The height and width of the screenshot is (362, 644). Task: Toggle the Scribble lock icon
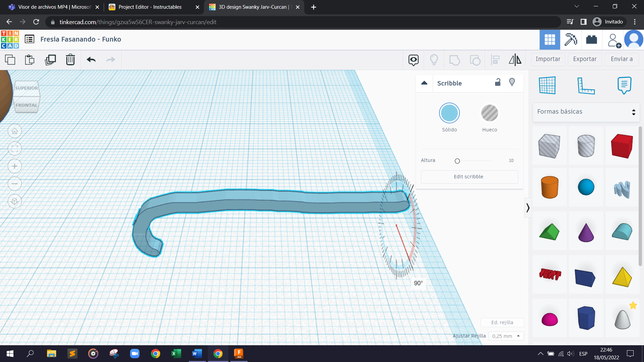[498, 82]
